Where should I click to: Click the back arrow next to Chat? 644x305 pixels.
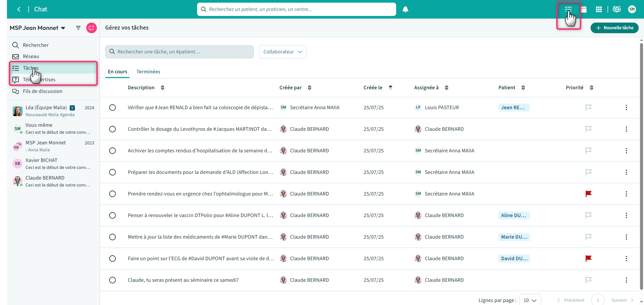(19, 9)
